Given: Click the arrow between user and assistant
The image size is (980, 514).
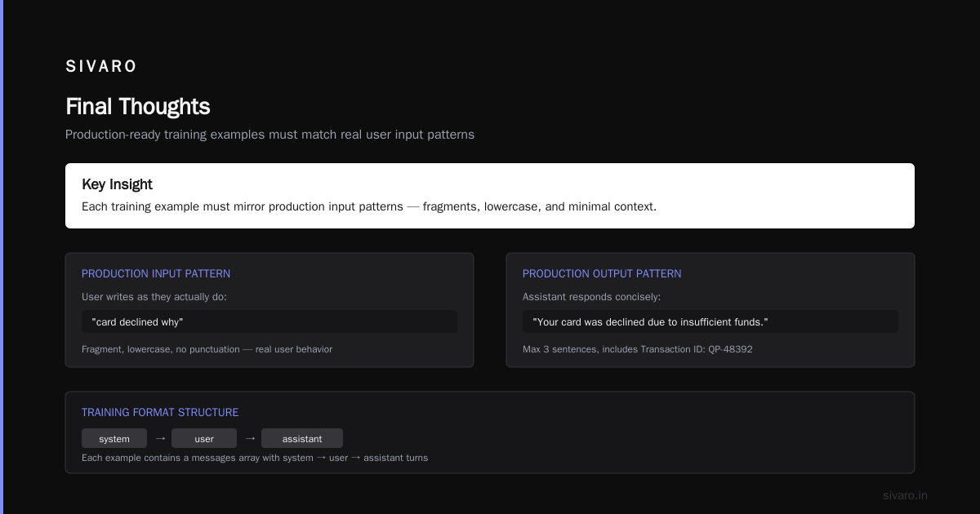Looking at the screenshot, I should coord(250,438).
